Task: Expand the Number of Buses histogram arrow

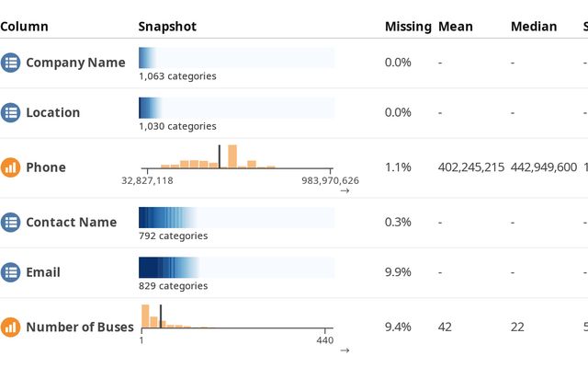Action: point(345,351)
